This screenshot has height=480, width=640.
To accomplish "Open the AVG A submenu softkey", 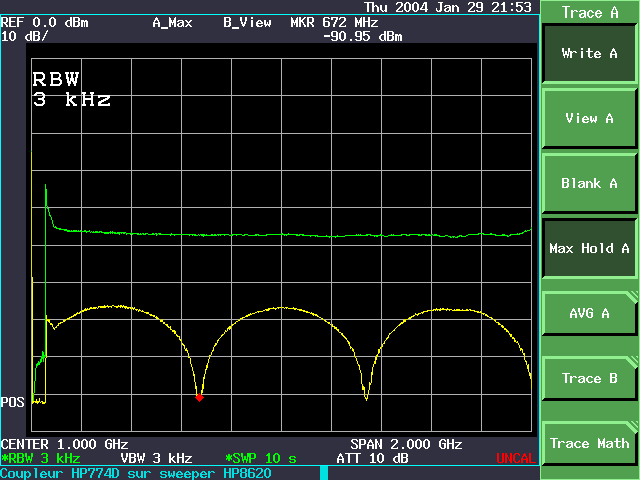I will tap(589, 313).
